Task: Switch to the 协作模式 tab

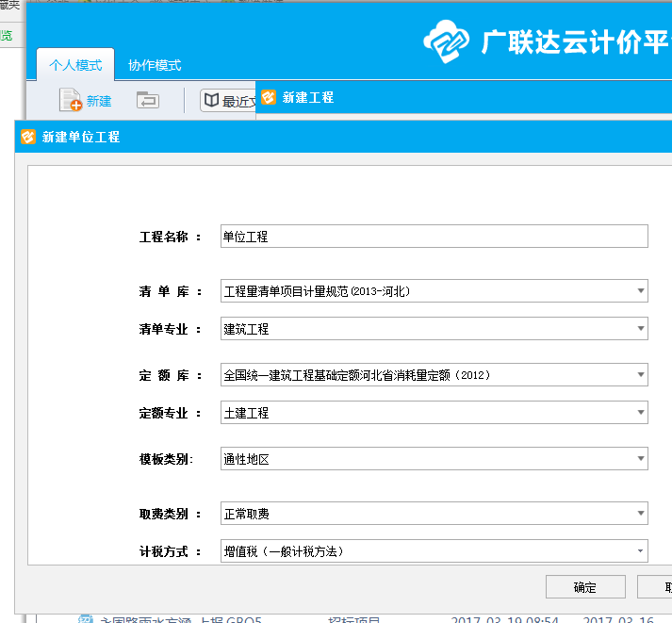Action: point(155,65)
